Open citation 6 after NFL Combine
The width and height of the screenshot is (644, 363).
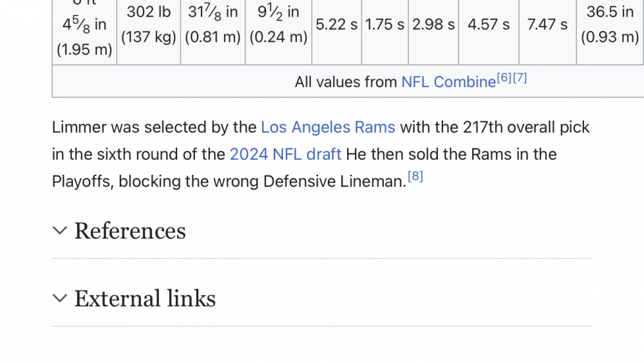504,77
